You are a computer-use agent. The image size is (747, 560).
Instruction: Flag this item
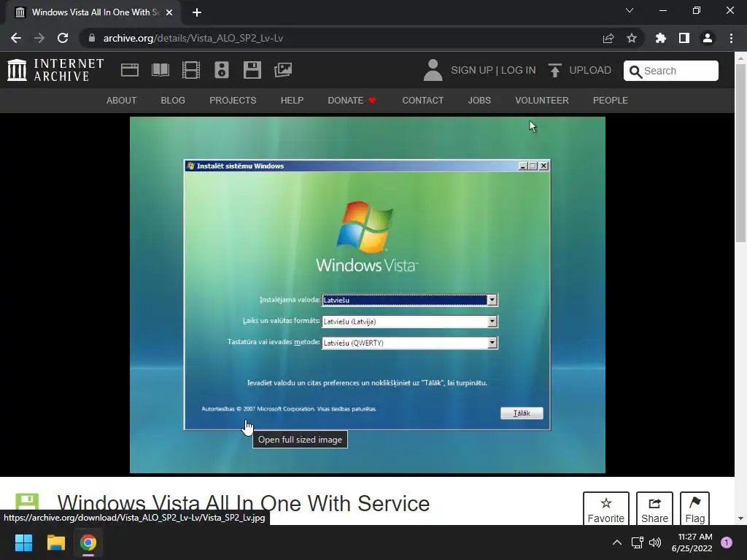point(694,508)
